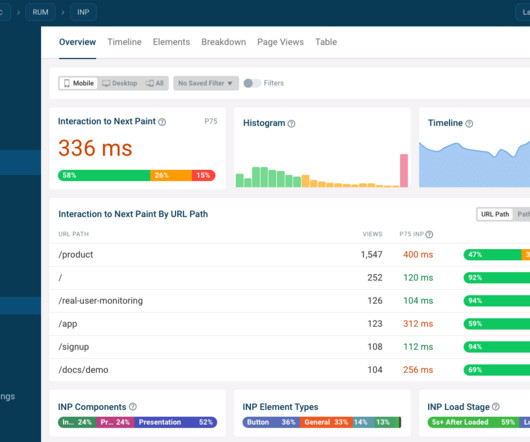
Task: Open the /signup row
Action: point(290,347)
